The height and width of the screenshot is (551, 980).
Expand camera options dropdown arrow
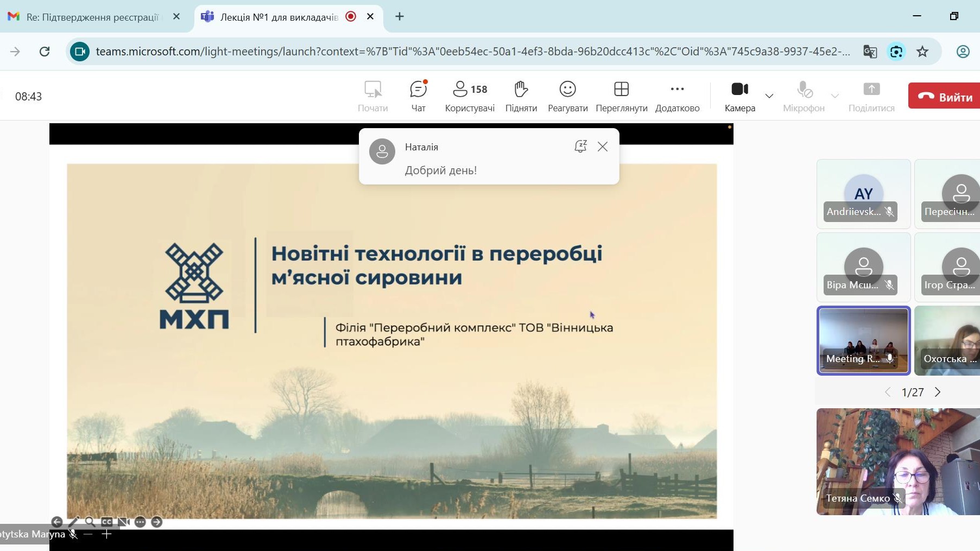(x=769, y=96)
